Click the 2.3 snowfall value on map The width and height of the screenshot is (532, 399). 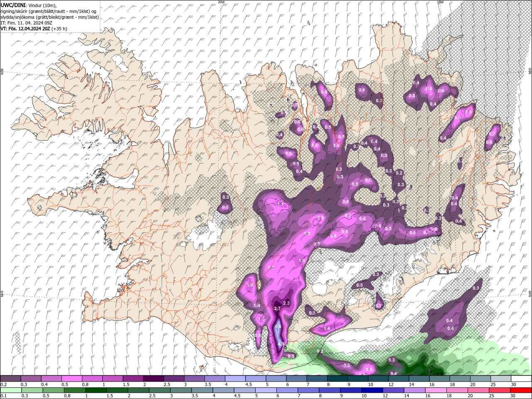click(x=286, y=303)
